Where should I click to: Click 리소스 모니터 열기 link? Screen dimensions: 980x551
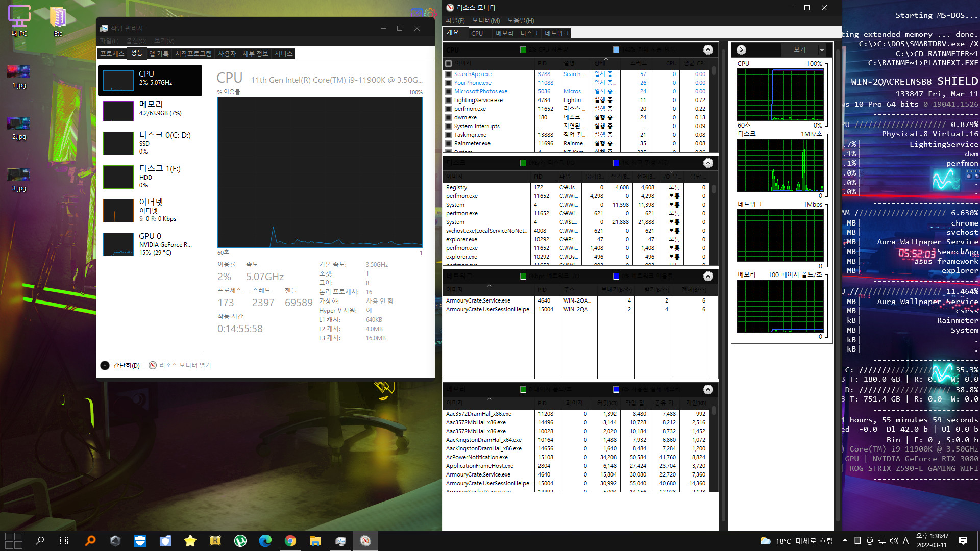click(180, 365)
